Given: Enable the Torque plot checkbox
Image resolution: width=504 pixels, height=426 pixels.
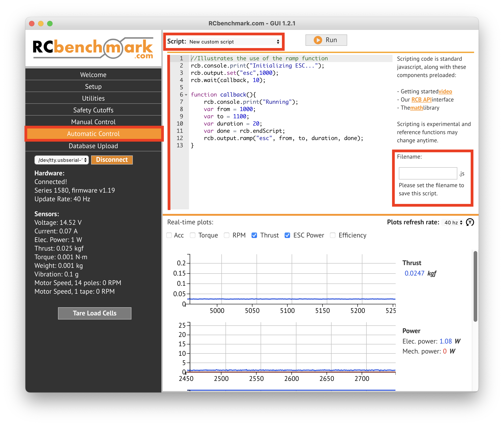Looking at the screenshot, I should pos(192,235).
